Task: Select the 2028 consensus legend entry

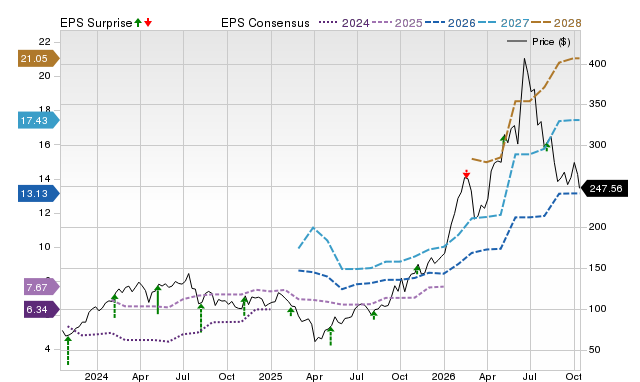Action: [556, 23]
